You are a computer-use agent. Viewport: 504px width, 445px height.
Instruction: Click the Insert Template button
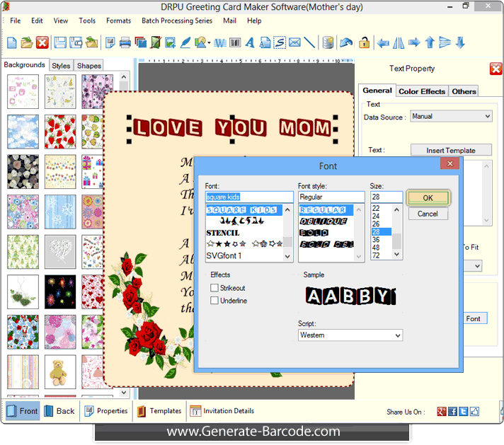[451, 151]
